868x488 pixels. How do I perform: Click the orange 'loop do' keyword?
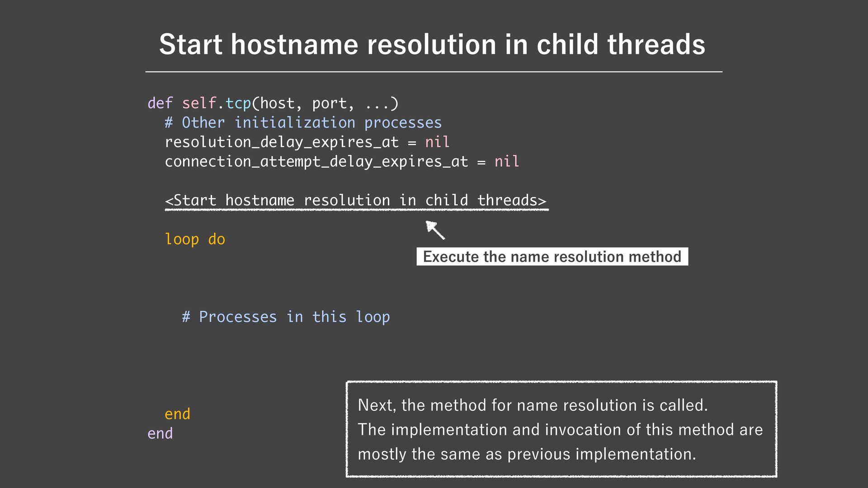click(194, 239)
